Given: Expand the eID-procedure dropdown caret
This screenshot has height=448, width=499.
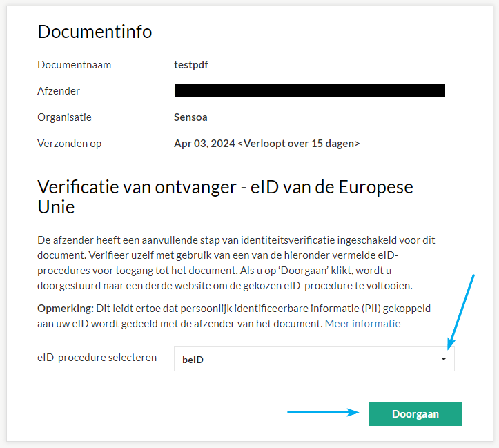Looking at the screenshot, I should click(x=443, y=359).
